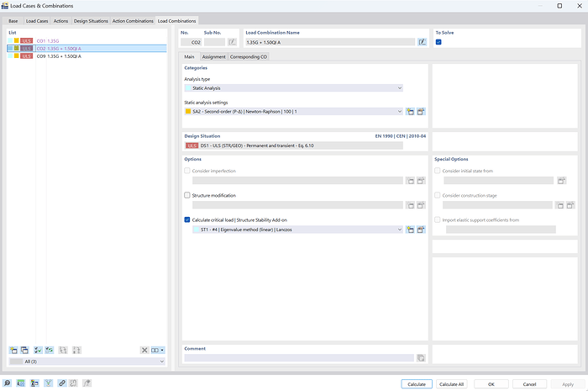
Task: Open the Analysis type dropdown
Action: (294, 87)
